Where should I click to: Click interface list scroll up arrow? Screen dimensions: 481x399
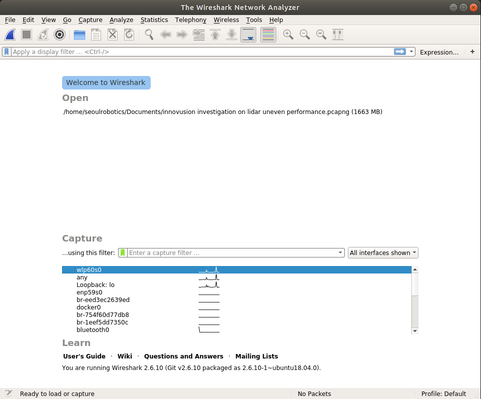pos(415,269)
